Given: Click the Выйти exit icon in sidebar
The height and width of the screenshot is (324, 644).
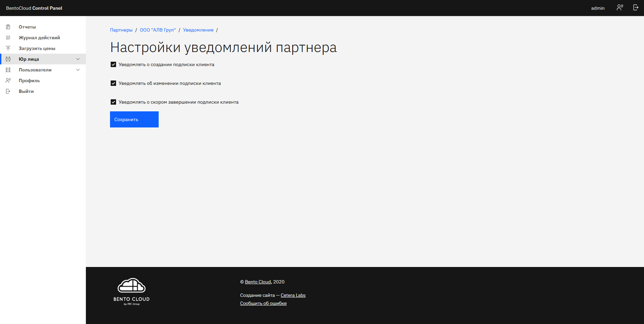Looking at the screenshot, I should point(8,91).
